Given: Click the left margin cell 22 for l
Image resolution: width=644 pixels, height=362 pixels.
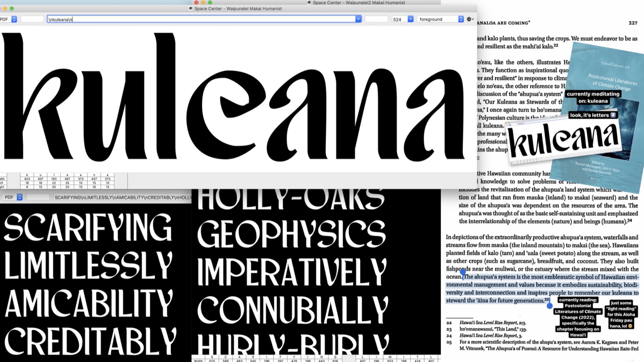Looking at the screenshot, I should [x=54, y=183].
